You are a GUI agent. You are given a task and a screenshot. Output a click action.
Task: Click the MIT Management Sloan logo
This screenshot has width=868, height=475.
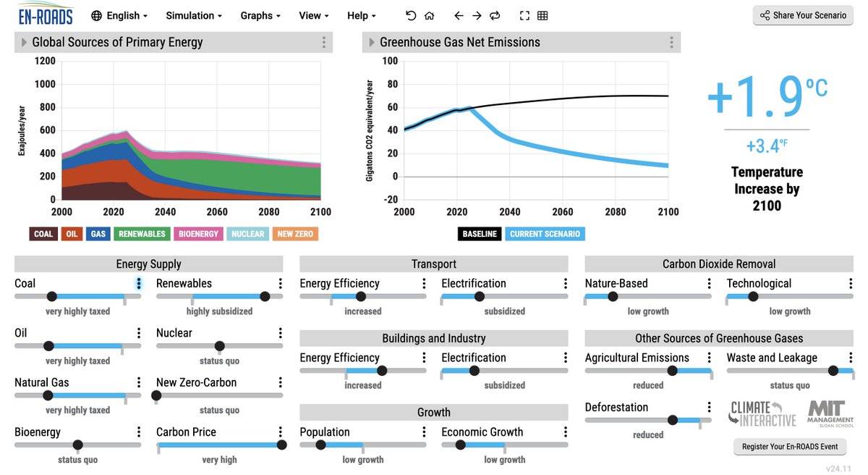click(830, 413)
